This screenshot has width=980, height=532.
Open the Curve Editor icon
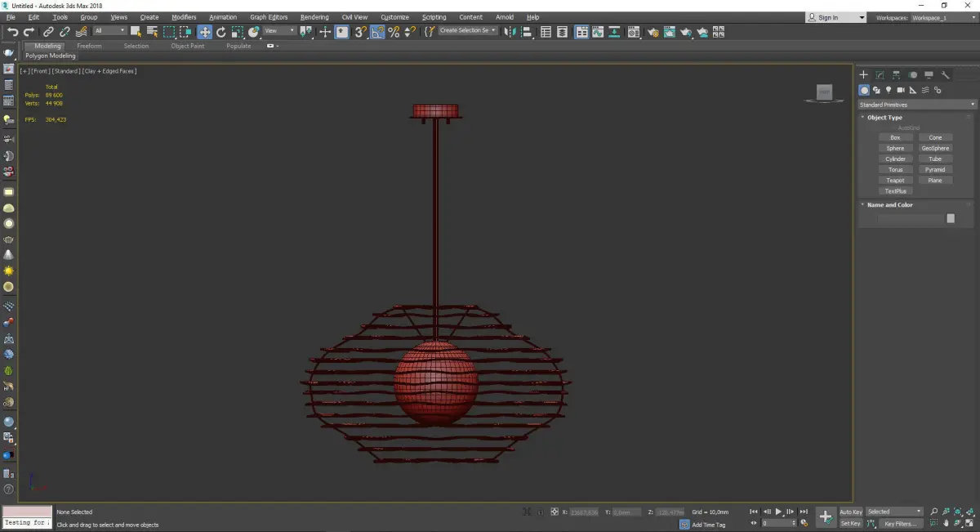[597, 32]
